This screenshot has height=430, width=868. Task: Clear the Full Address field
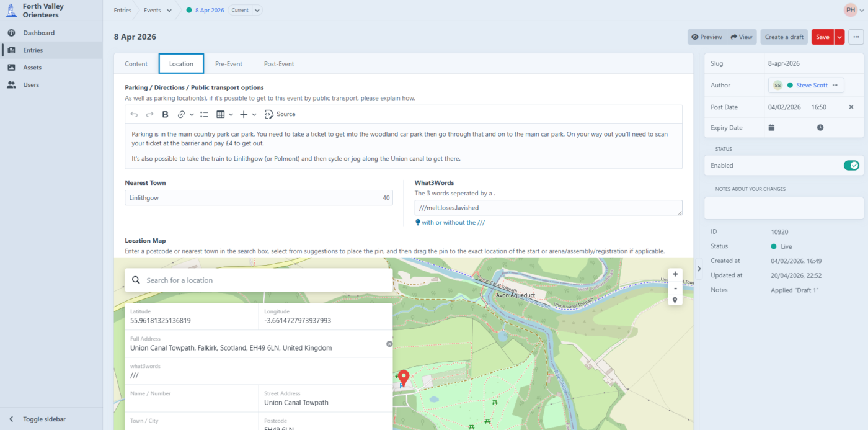pyautogui.click(x=389, y=344)
